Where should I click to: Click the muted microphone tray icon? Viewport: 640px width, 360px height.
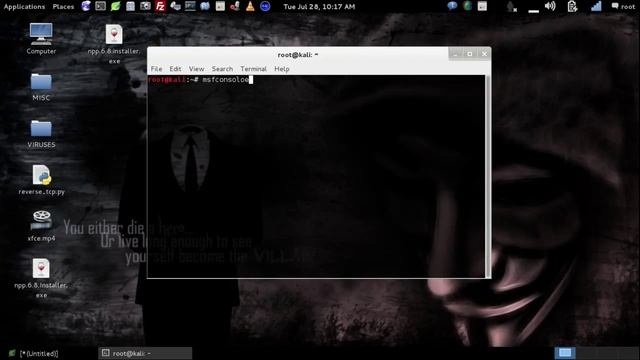pyautogui.click(x=511, y=7)
